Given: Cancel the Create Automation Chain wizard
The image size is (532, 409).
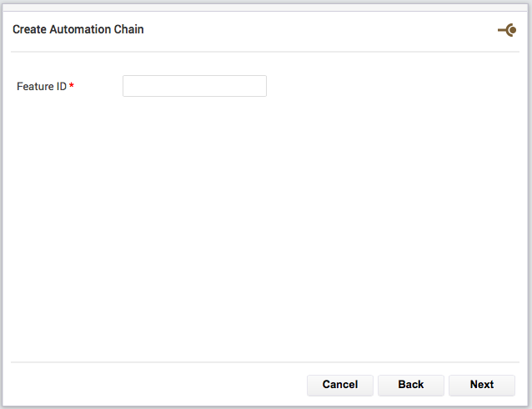Looking at the screenshot, I should [x=340, y=385].
